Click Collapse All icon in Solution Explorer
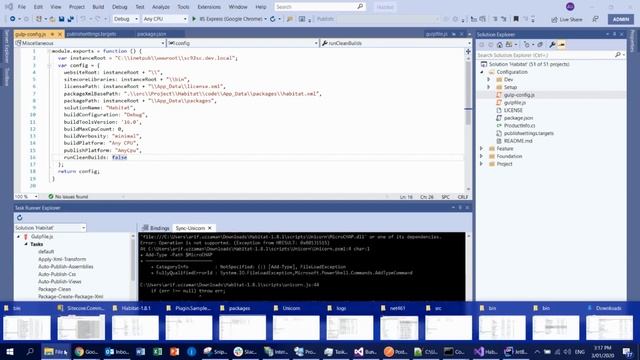 pyautogui.click(x=540, y=44)
